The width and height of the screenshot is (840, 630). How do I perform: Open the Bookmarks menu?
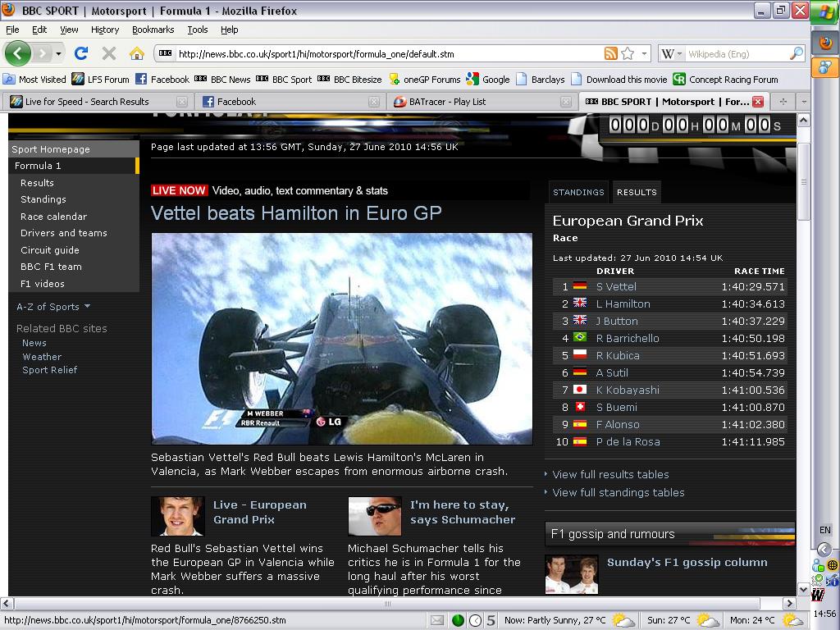coord(153,30)
